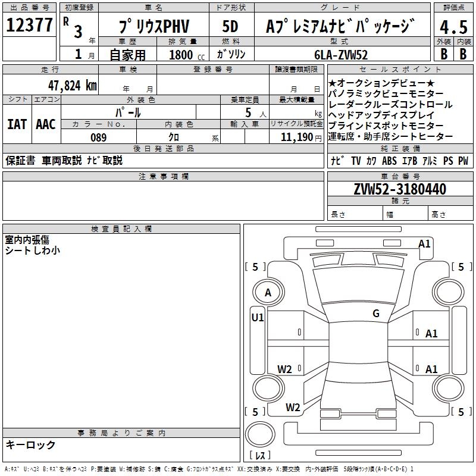Click the wheel circle marked A
The width and height of the screenshot is (476, 476).
click(x=268, y=293)
